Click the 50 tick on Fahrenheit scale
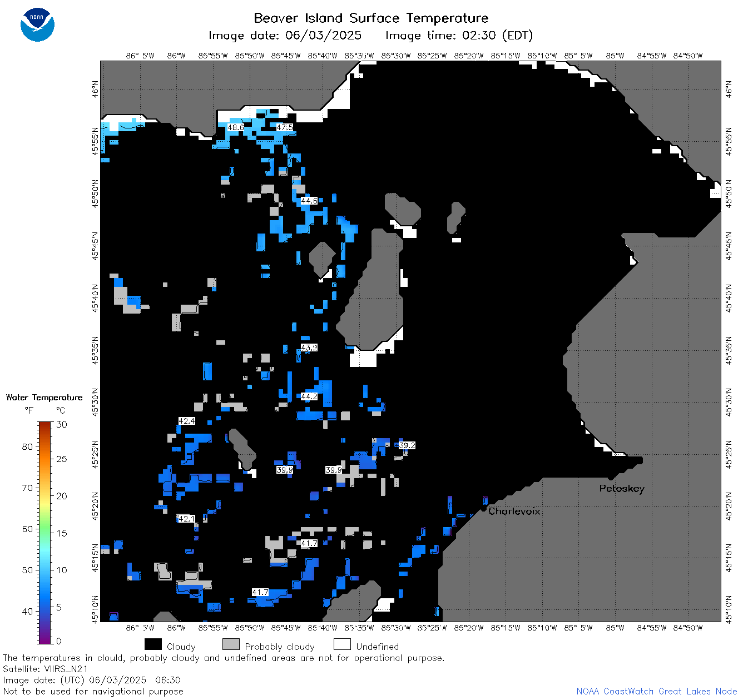Image resolution: width=743 pixels, height=700 pixels. coord(27,570)
